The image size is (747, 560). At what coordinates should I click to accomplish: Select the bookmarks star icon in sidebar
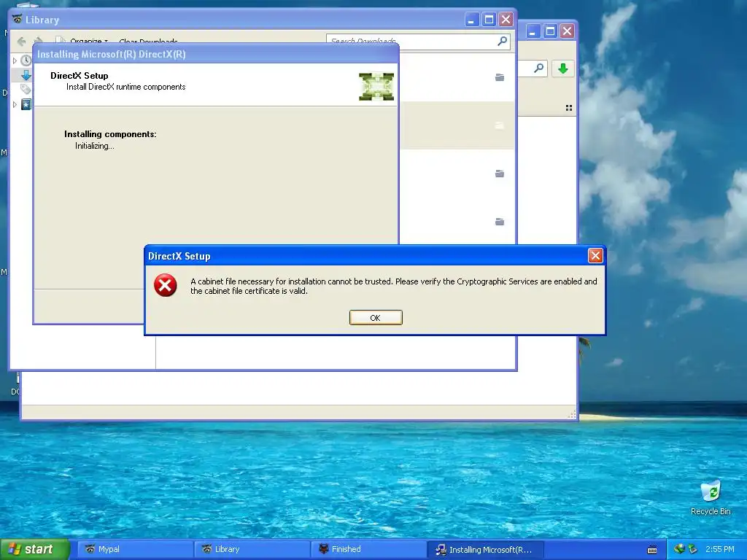[26, 104]
